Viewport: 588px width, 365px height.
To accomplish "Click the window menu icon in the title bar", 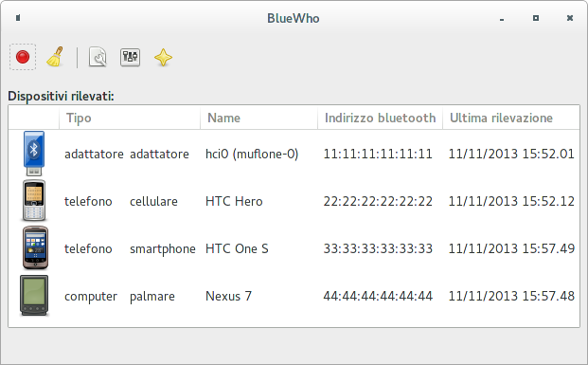I will tap(18, 18).
